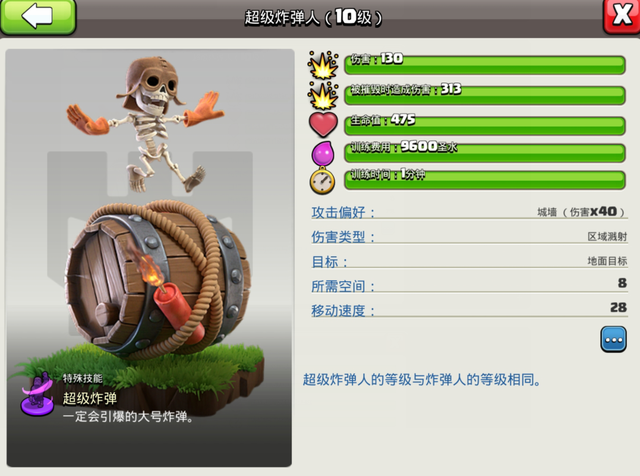
Task: Click the training cost 9600 elixir bar
Action: tap(485, 153)
